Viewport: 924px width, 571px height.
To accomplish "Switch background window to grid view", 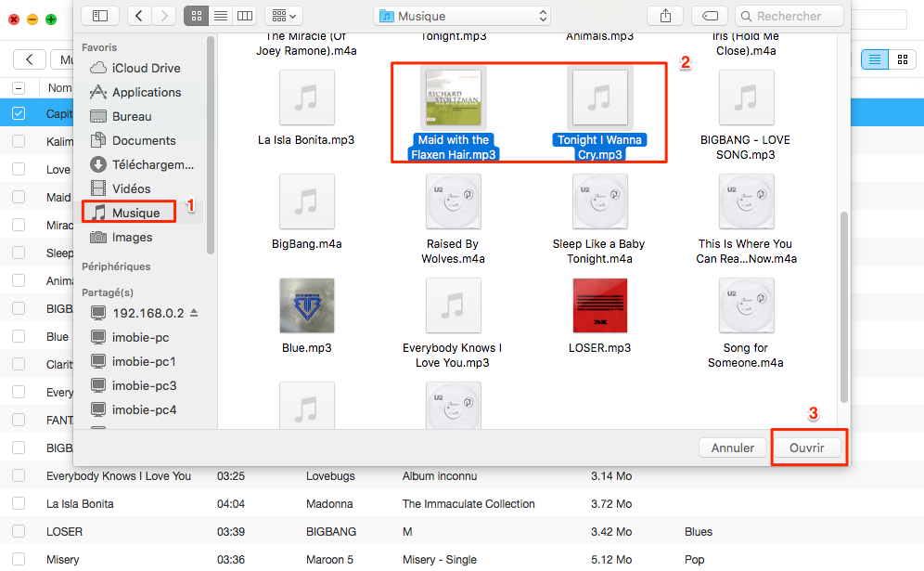I will click(x=902, y=59).
